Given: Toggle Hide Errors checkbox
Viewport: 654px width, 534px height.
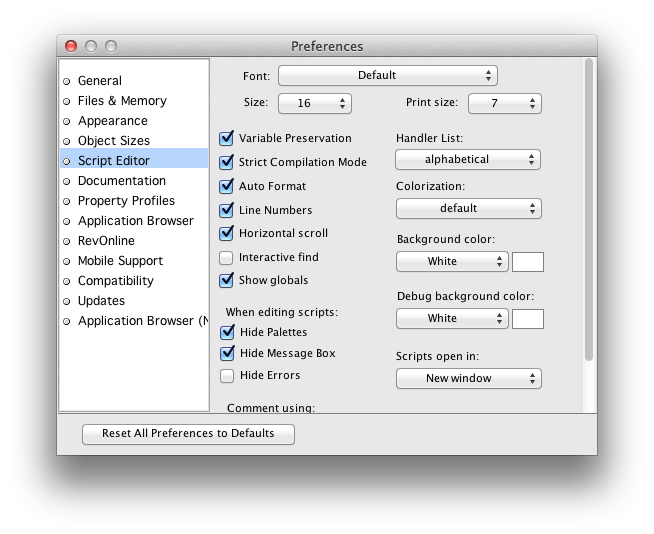Looking at the screenshot, I should tap(226, 376).
